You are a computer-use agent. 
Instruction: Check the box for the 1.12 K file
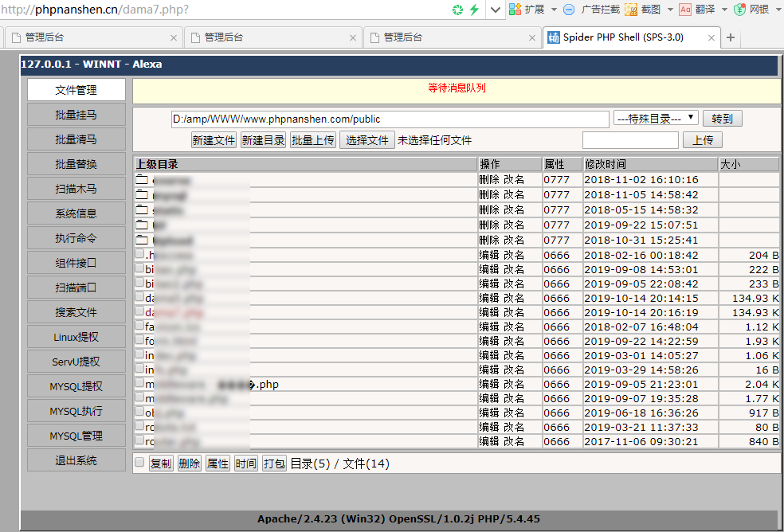click(139, 326)
